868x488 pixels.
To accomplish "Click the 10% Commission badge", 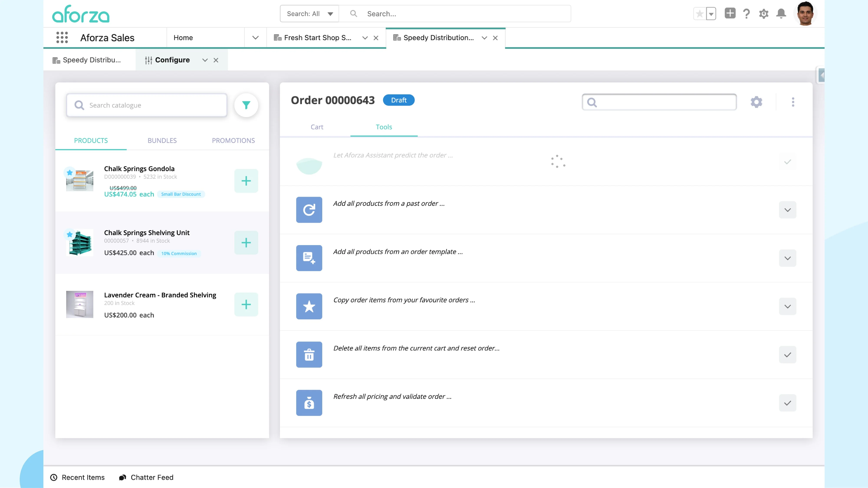I will 179,254.
